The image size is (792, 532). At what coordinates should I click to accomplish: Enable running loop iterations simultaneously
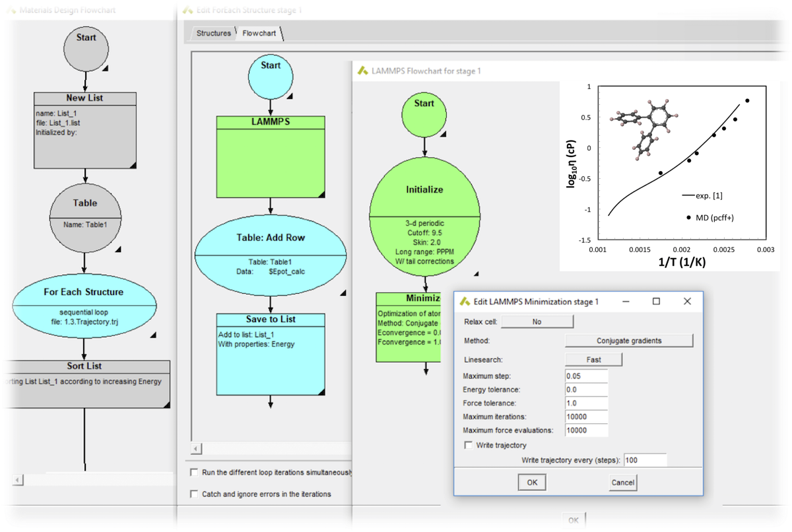click(x=194, y=472)
